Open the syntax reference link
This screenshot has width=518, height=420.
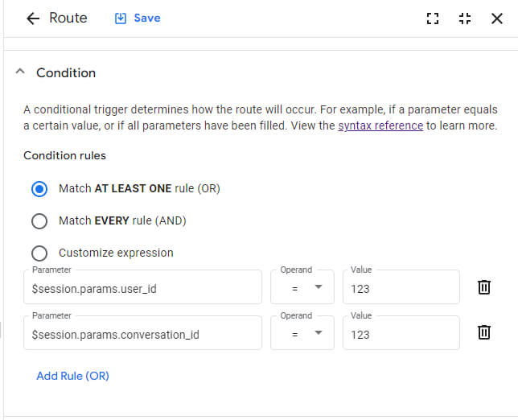pyautogui.click(x=380, y=126)
